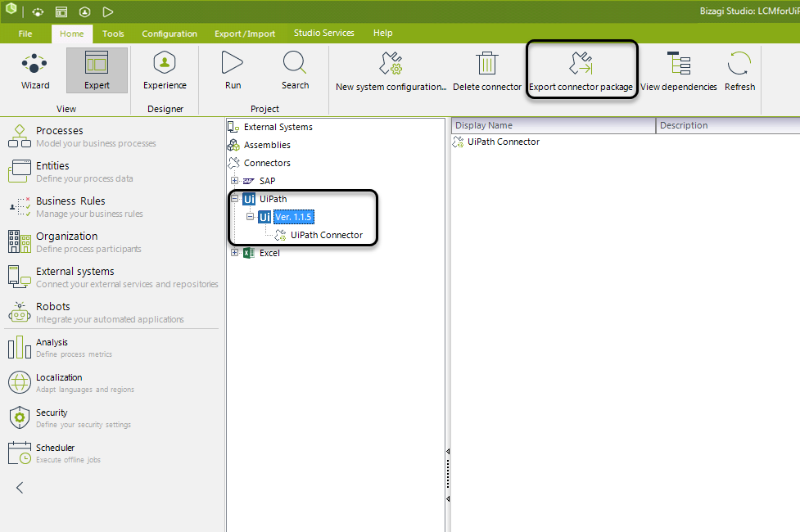Sort by Display Name column header
800x532 pixels.
coord(553,125)
